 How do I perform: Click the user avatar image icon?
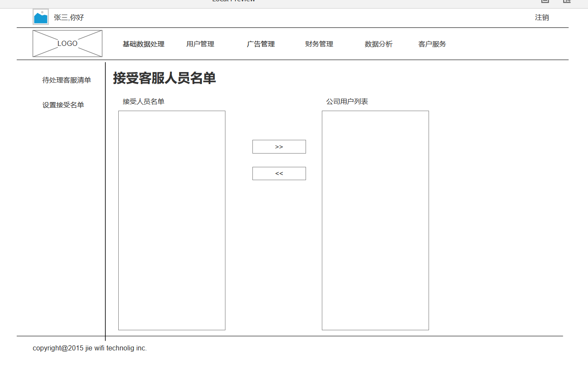(41, 17)
